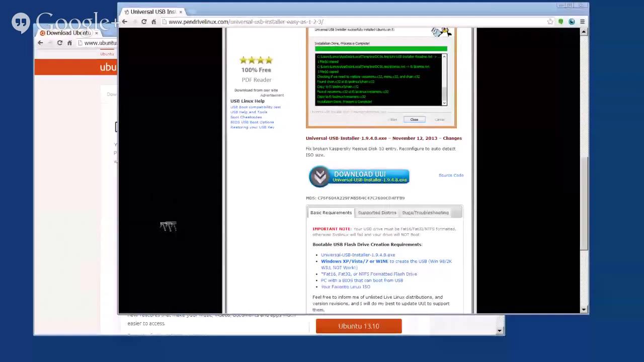
Task: Bookmark this page with the star icon
Action: pyautogui.click(x=550, y=22)
